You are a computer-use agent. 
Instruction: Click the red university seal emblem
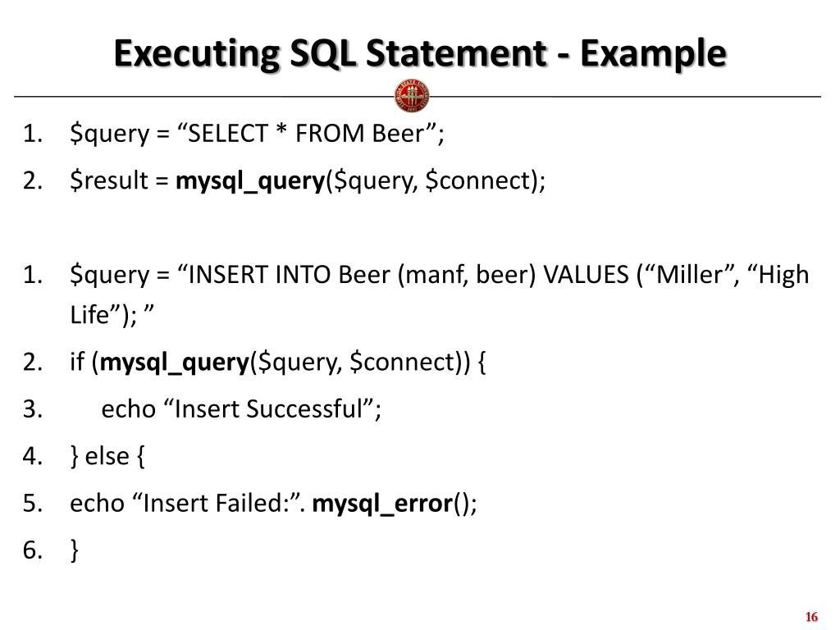click(x=412, y=97)
